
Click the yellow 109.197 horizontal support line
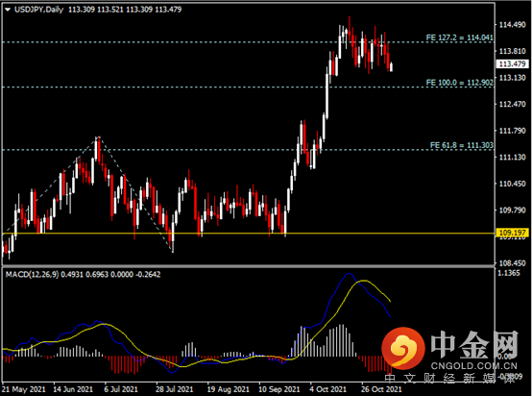(248, 234)
